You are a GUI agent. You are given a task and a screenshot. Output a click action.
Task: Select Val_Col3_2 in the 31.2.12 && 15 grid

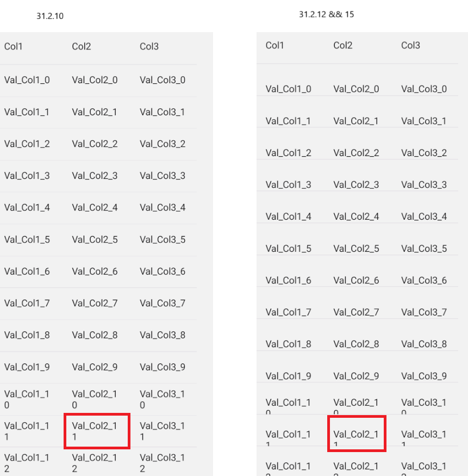(x=424, y=153)
